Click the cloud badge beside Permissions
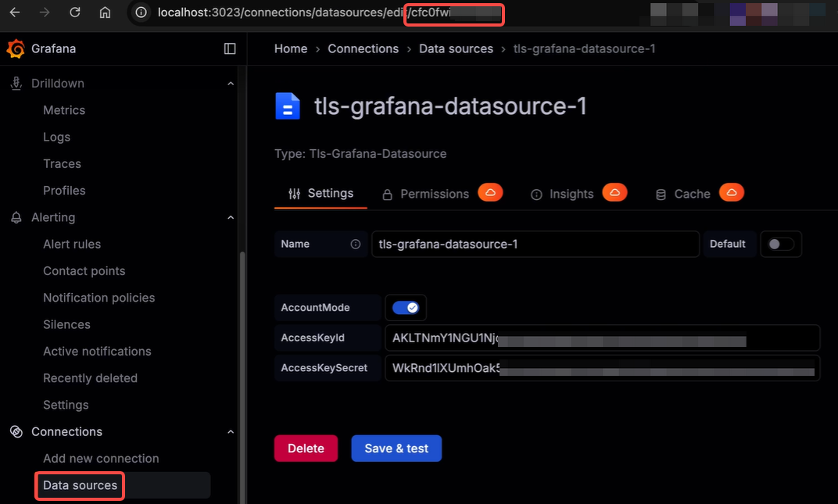Image resolution: width=838 pixels, height=504 pixels. (x=490, y=192)
